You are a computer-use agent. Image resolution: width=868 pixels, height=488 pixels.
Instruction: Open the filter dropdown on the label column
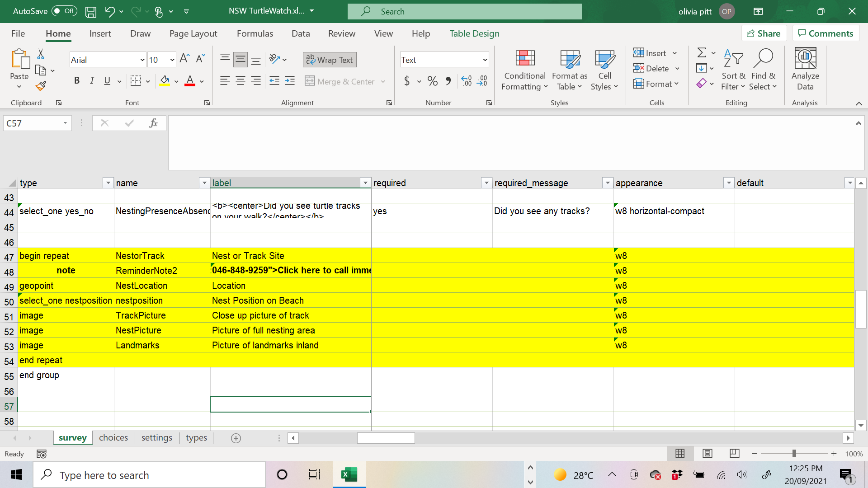coord(365,183)
